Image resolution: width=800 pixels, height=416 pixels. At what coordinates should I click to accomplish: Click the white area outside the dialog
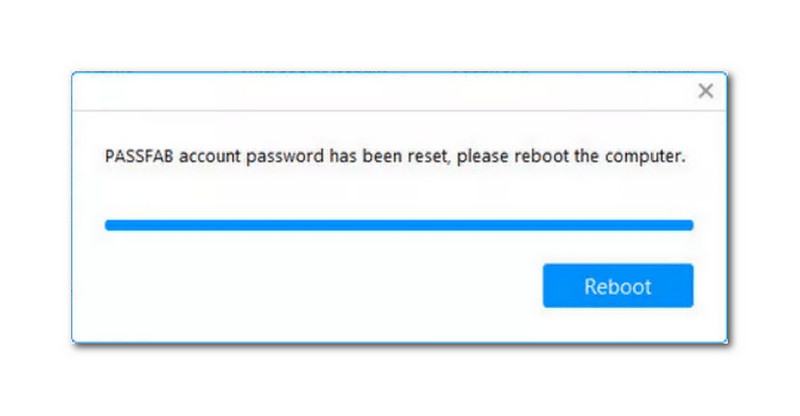coord(400,380)
